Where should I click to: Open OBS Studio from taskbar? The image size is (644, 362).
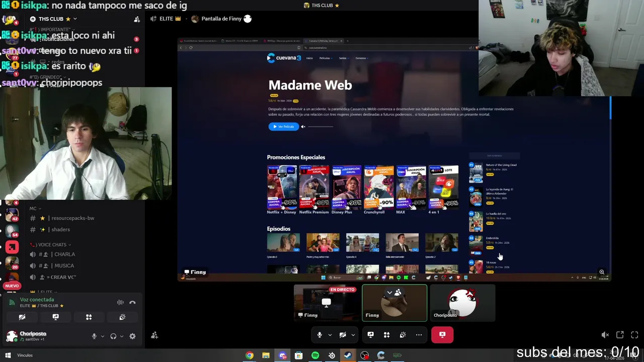(364, 355)
